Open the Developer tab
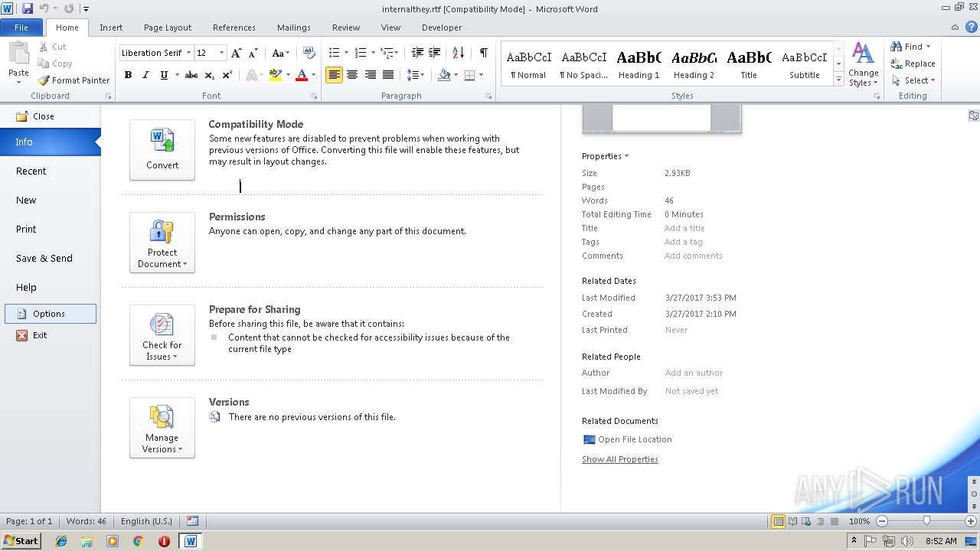Screen dimensions: 980x551 pyautogui.click(x=442, y=28)
